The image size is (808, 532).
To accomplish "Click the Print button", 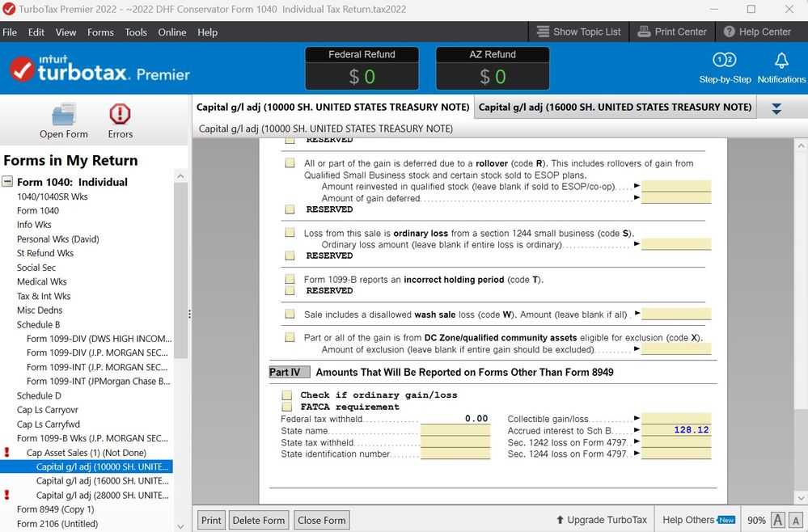I will tap(211, 520).
